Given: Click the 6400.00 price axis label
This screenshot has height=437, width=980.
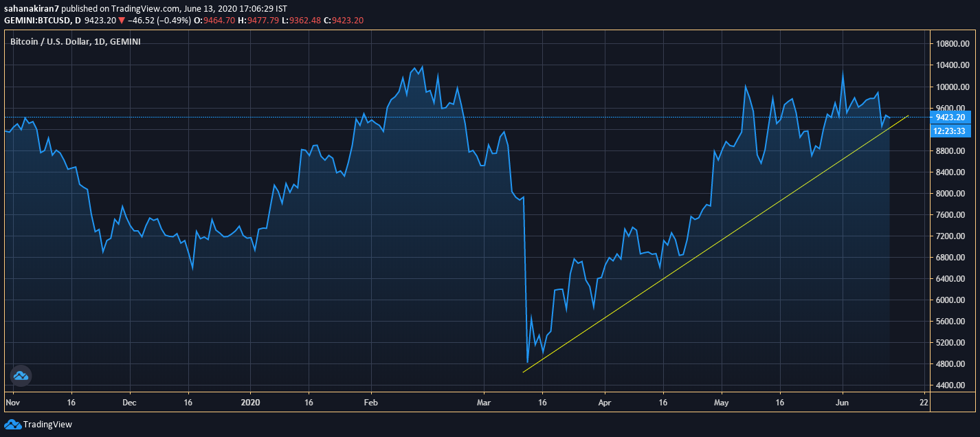Looking at the screenshot, I should point(951,278).
